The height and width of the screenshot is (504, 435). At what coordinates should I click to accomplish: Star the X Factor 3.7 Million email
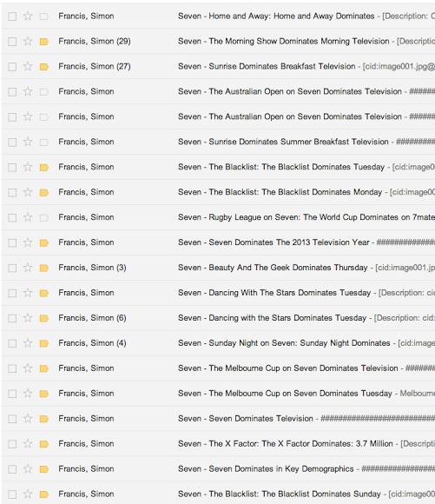28,443
